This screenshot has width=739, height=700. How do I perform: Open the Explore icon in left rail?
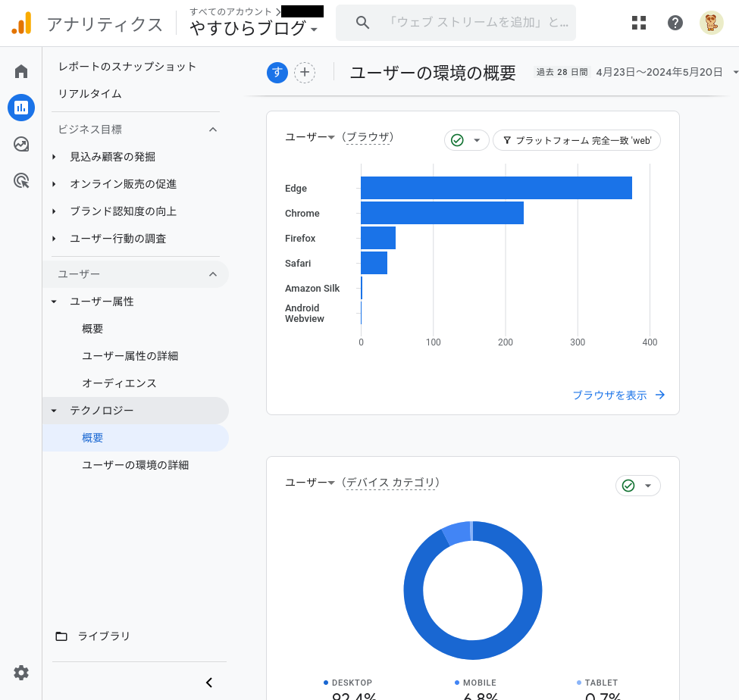(x=21, y=144)
